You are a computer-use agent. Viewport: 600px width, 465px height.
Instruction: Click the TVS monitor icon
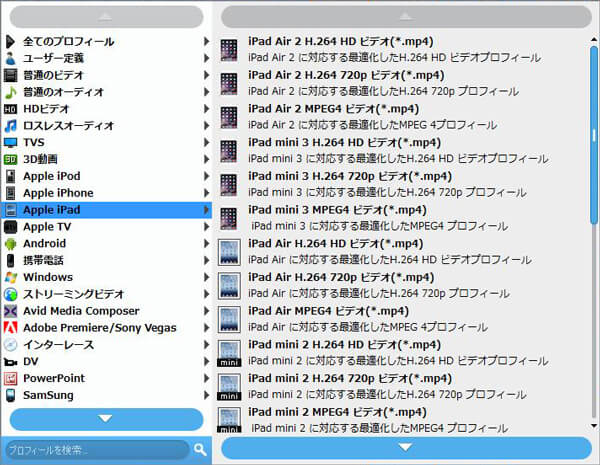pos(10,142)
